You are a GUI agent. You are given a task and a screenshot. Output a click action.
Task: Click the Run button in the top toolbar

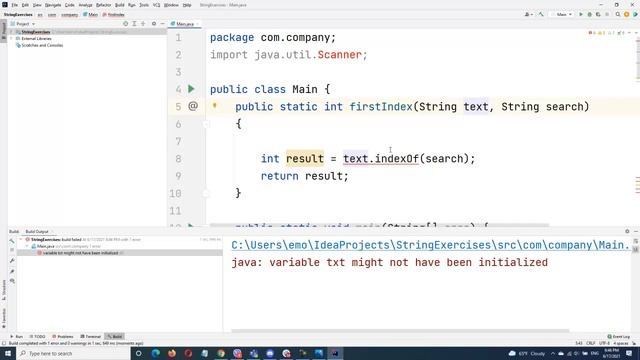581,14
